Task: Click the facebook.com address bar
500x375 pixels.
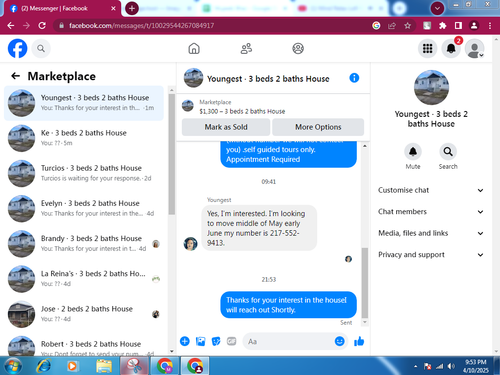Action: (213, 26)
